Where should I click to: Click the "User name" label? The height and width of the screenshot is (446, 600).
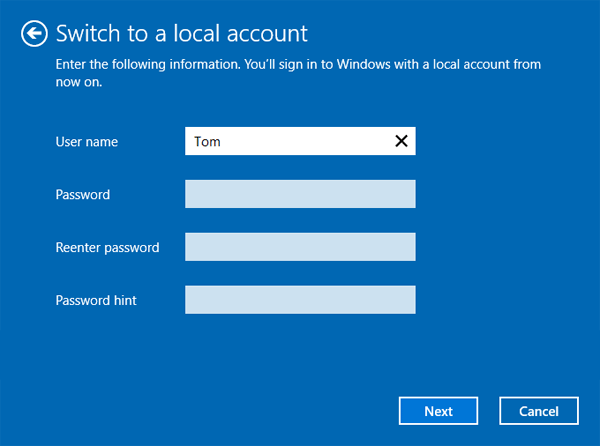click(x=86, y=142)
